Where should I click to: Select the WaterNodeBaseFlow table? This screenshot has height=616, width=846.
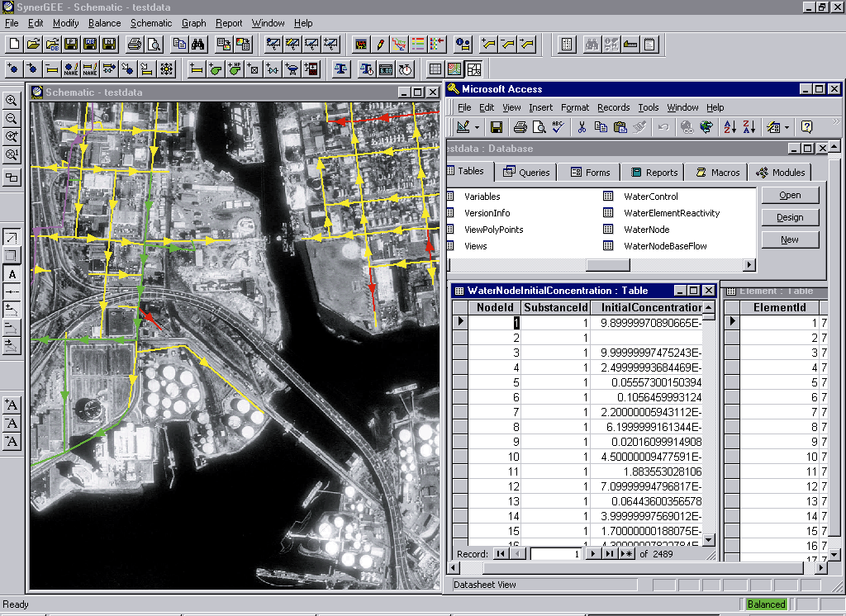point(665,246)
